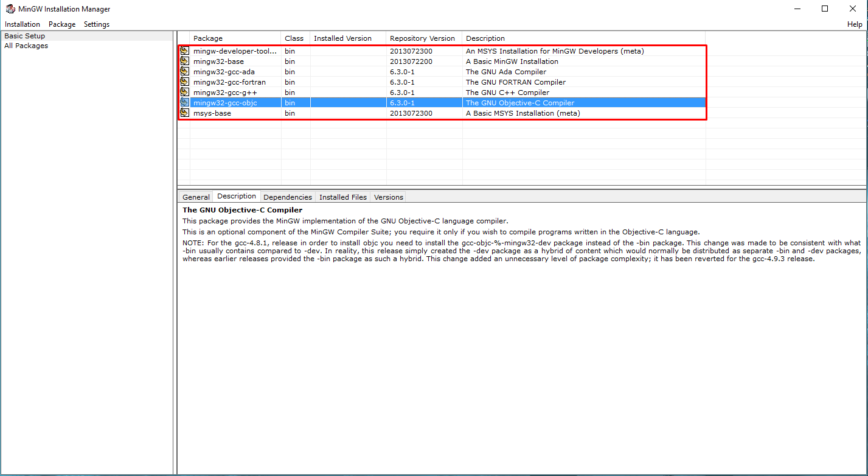Open the Help menu
Screen dimensions: 868x476
click(854, 24)
